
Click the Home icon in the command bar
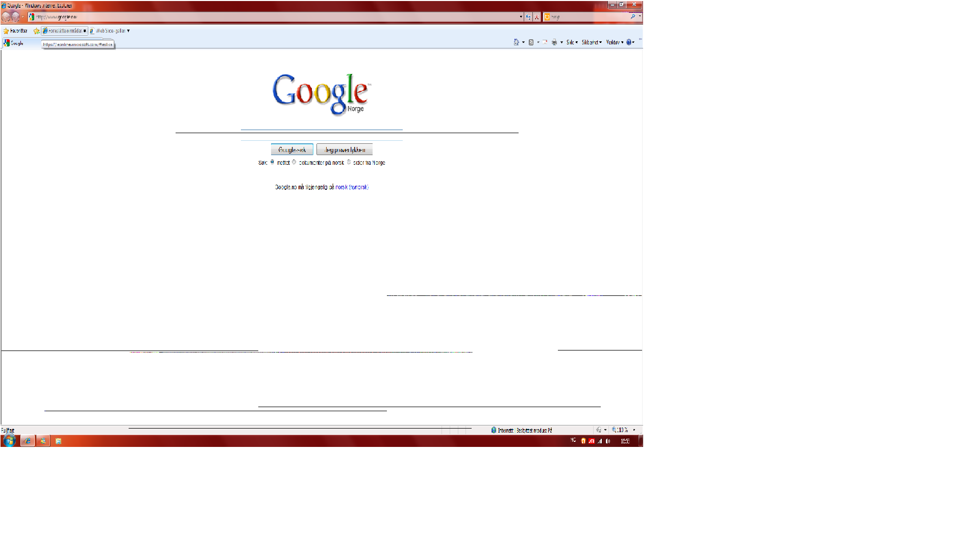coord(516,42)
